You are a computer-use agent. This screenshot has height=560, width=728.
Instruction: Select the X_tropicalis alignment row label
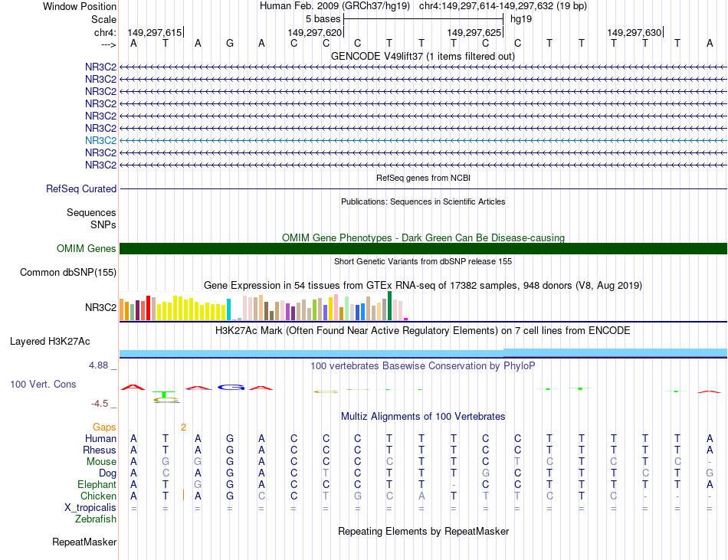90,508
